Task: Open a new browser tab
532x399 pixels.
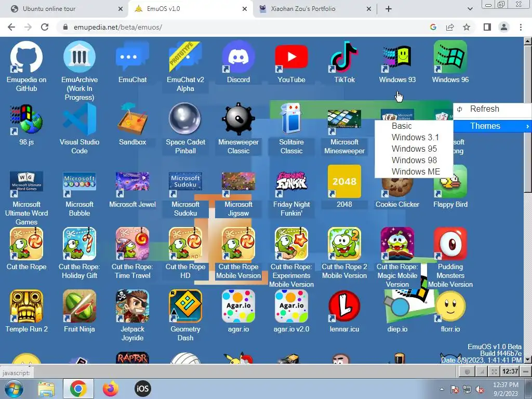Action: (x=389, y=9)
